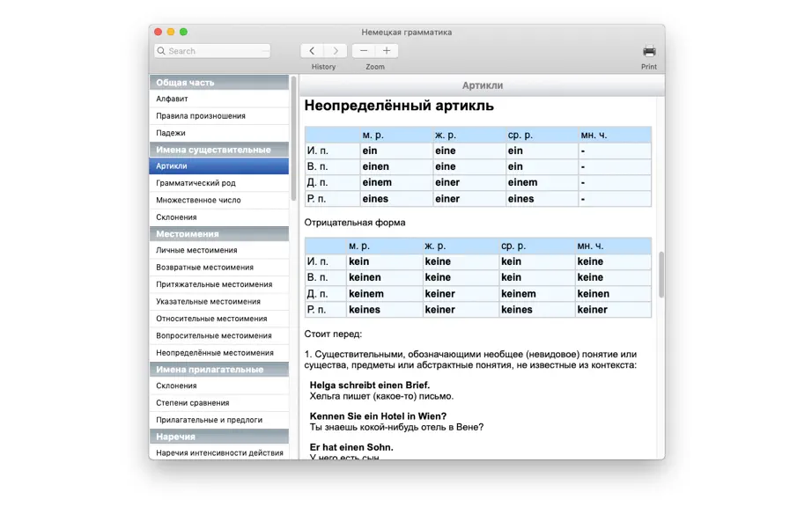Click the Общая часть section header
Image resolution: width=812 pixels, height=507 pixels.
point(219,82)
